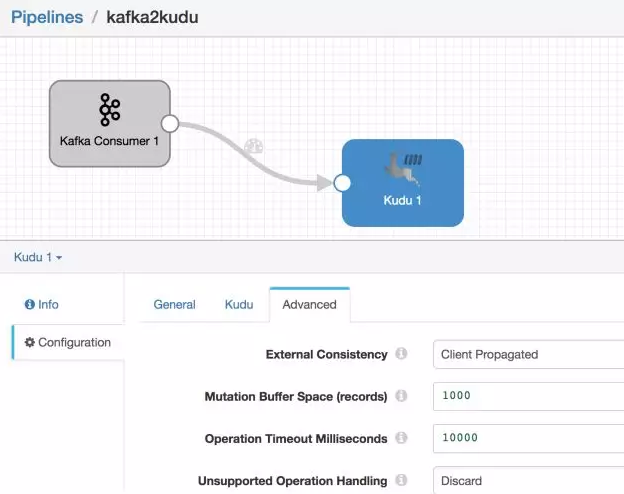Click Kudu 1 input connector circle
The width and height of the screenshot is (624, 494).
tap(342, 183)
